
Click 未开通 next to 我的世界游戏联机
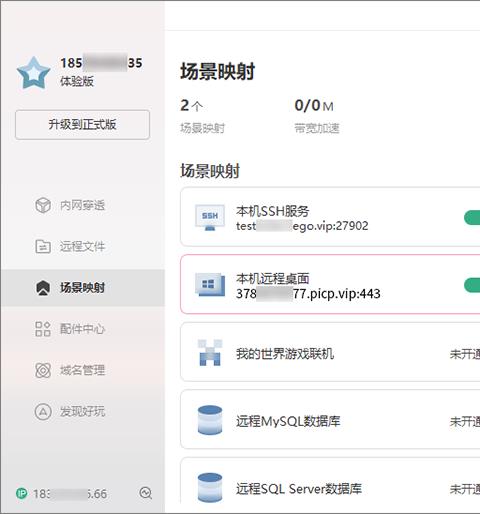pos(465,354)
